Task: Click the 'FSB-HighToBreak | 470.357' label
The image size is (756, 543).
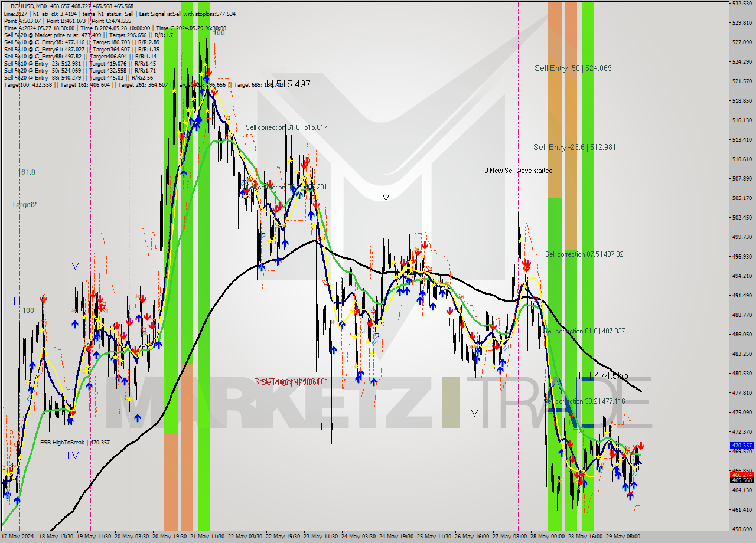Action: tap(75, 442)
